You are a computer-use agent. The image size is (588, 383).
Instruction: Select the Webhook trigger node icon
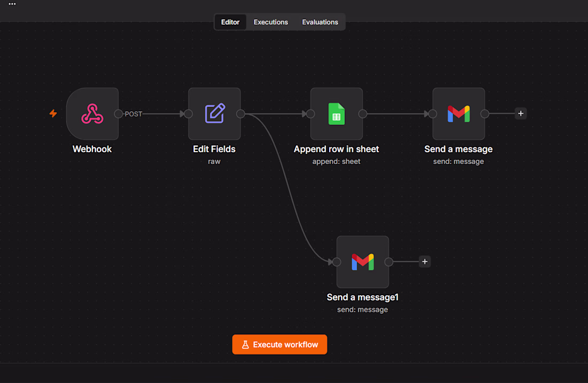point(92,114)
